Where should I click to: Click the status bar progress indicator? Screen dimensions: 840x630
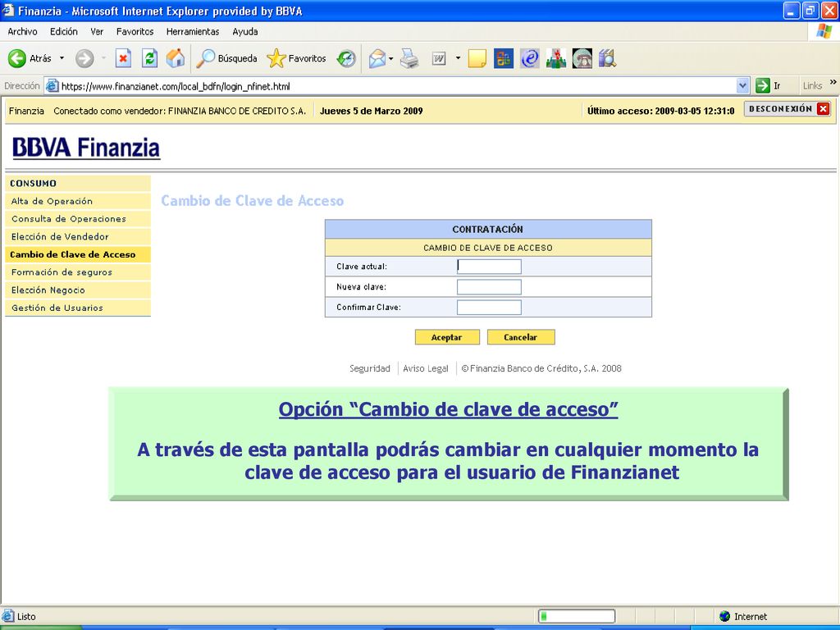pos(577,616)
